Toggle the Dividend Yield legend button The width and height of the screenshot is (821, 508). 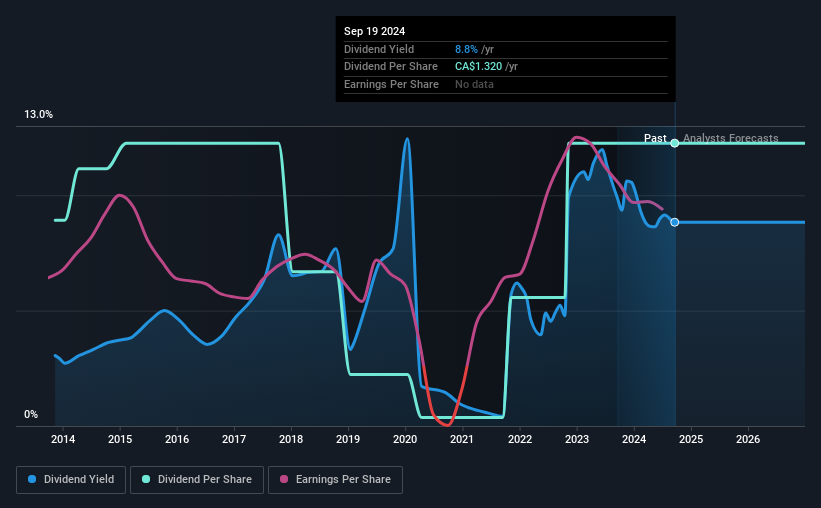click(71, 480)
